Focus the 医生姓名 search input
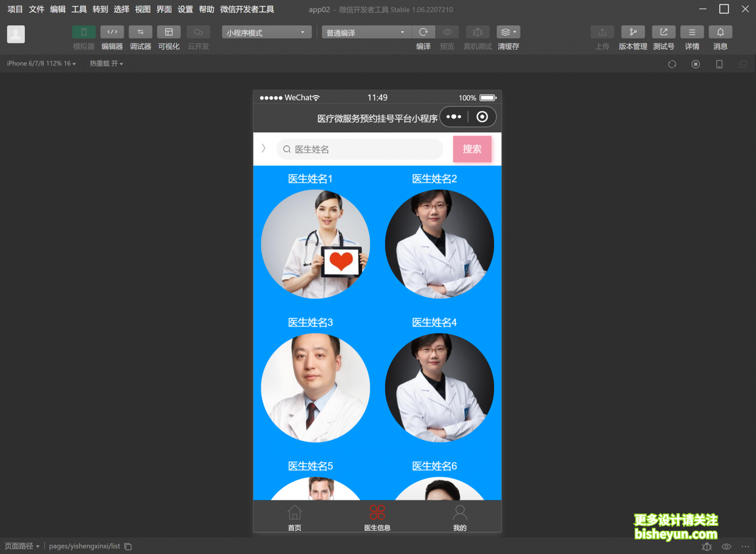The height and width of the screenshot is (554, 756). (360, 149)
